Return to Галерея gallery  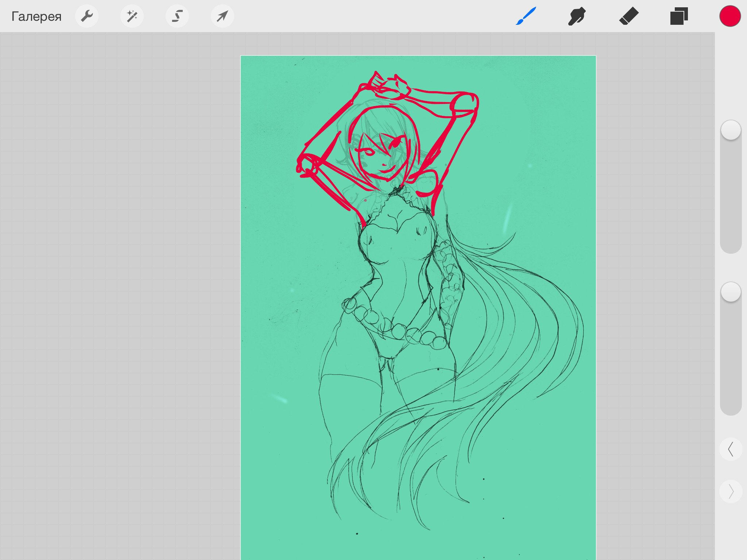point(36,16)
